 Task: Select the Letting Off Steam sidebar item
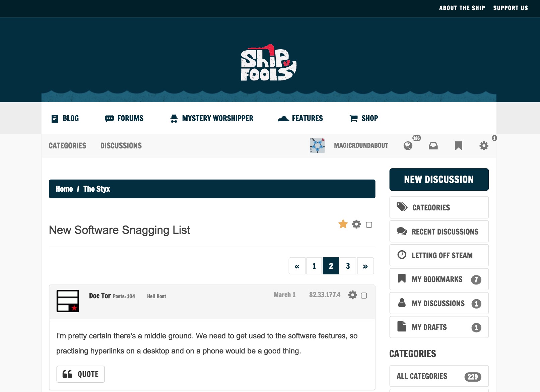(439, 255)
